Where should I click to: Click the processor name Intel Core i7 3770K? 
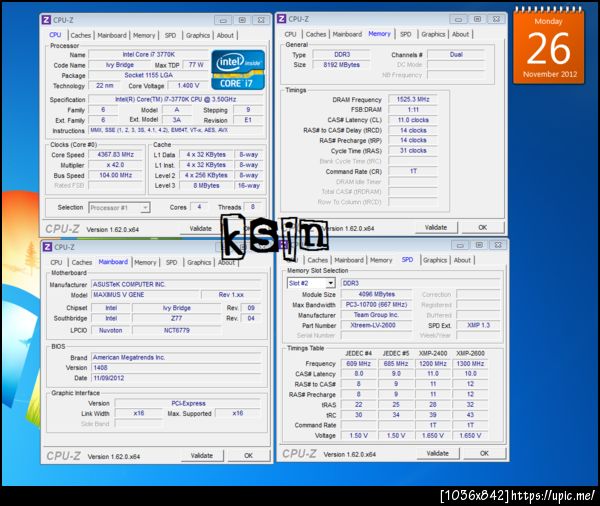(x=148, y=55)
